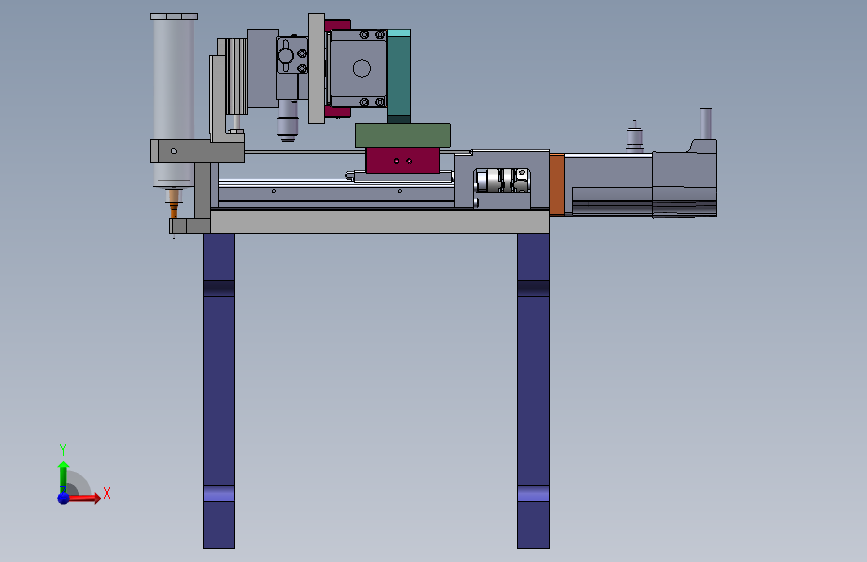Select the gray motor housing body
Screen dimensions: 867x562
[608, 185]
